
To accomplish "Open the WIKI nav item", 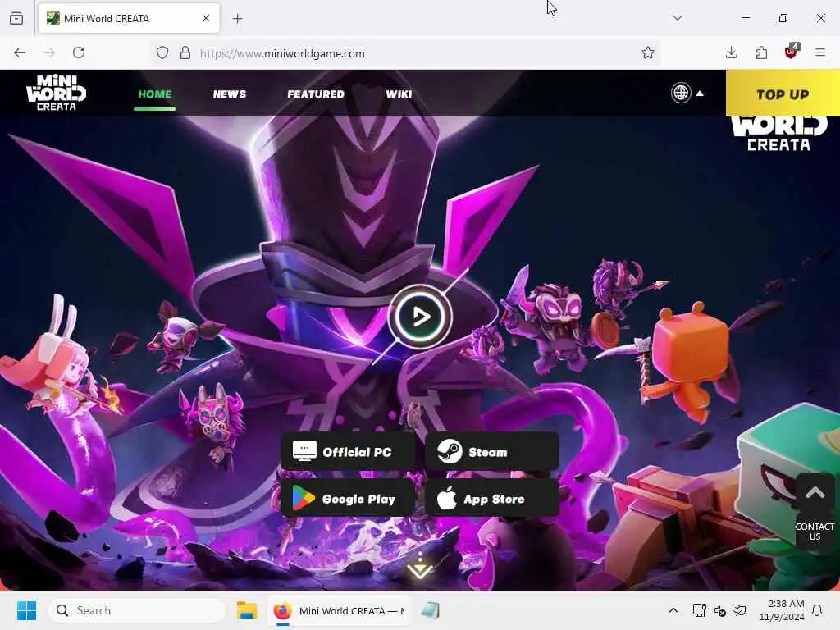I will (x=399, y=94).
